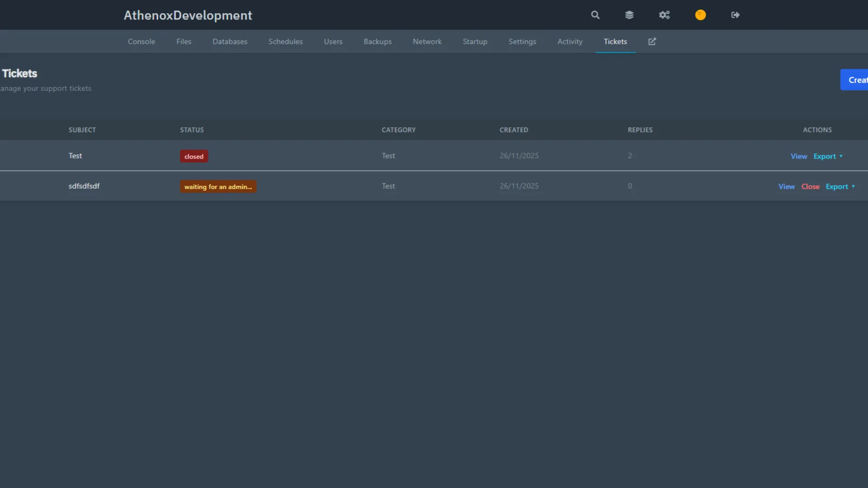Open the admin gears icon
This screenshot has width=868, height=488.
[x=664, y=15]
